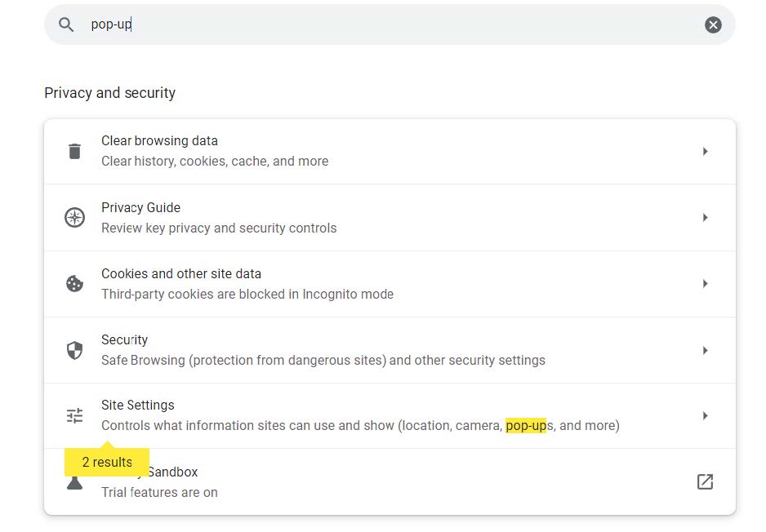Click the cookie icon
The width and height of the screenshot is (766, 532).
click(x=75, y=284)
